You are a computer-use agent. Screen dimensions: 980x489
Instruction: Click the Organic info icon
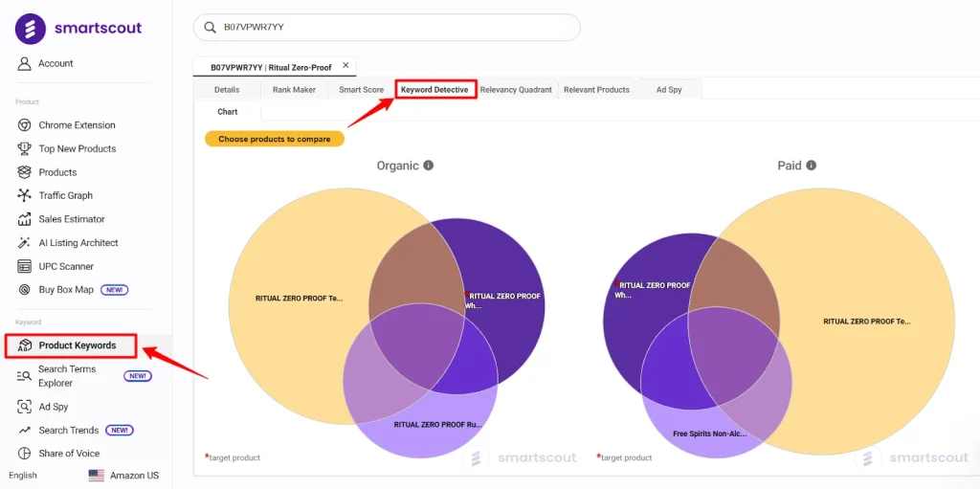(x=428, y=166)
